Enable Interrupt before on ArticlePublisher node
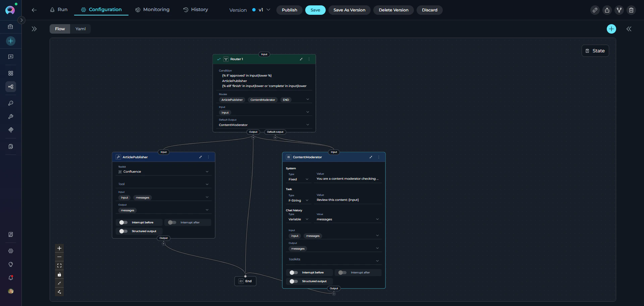Screen dimensions: 644x306 pyautogui.click(x=123, y=222)
